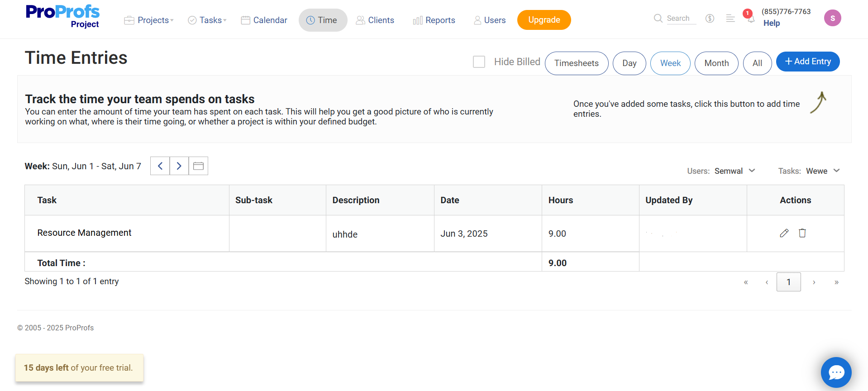Open the Tasks menu
Viewport: 868px width, 391px height.
[x=207, y=20]
